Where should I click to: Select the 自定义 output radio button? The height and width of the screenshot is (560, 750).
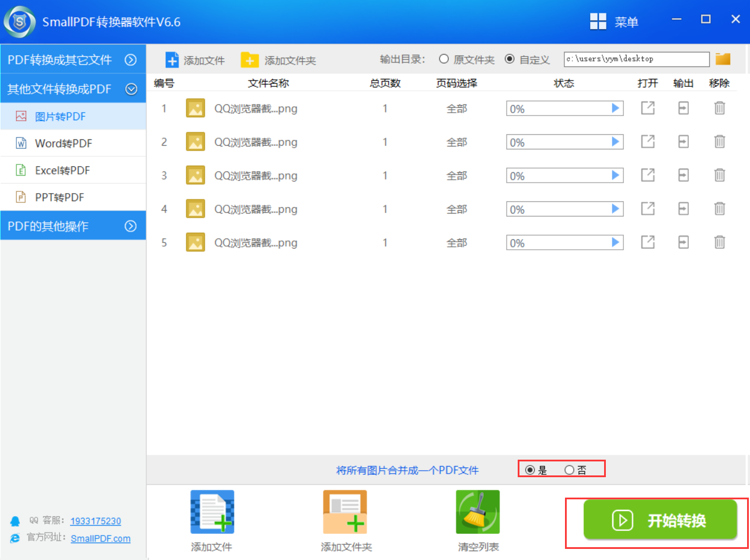510,59
